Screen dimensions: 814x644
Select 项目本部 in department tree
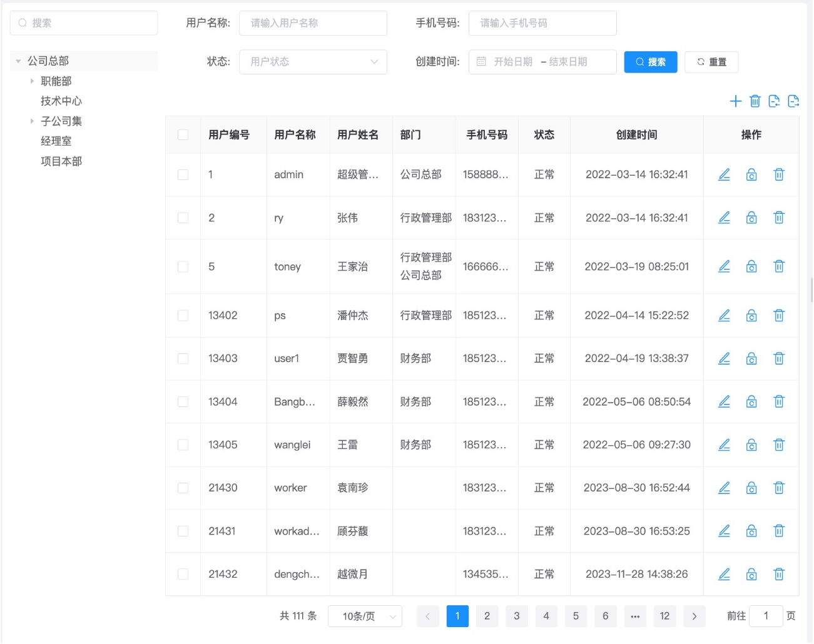[61, 161]
